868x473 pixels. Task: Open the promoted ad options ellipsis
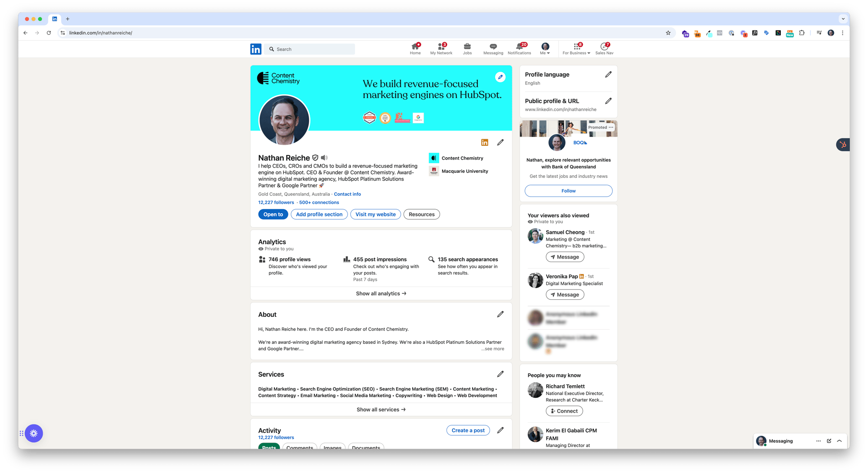click(611, 127)
